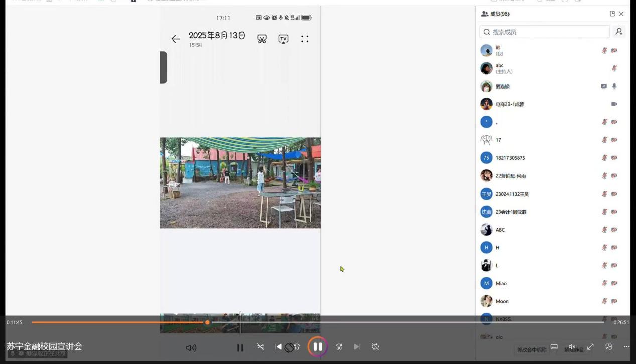This screenshot has height=364, width=636.
Task: Jump to the previous track
Action: click(278, 347)
